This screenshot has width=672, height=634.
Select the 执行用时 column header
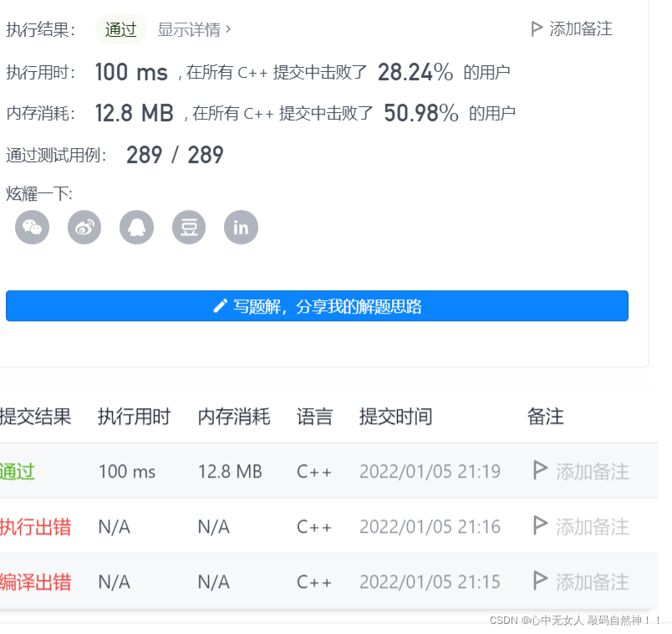135,417
